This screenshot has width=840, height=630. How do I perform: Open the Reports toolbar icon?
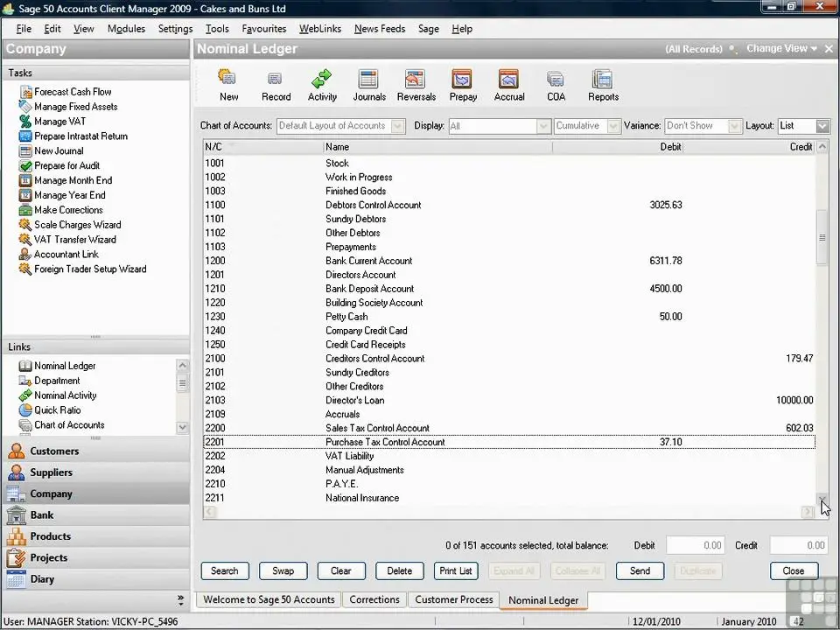pos(603,79)
